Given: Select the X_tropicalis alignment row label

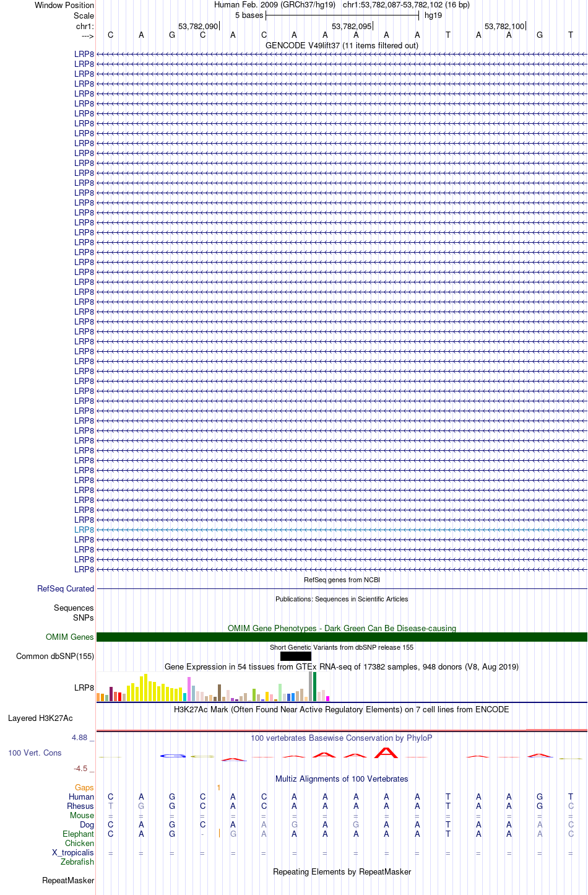Looking at the screenshot, I should tap(73, 852).
